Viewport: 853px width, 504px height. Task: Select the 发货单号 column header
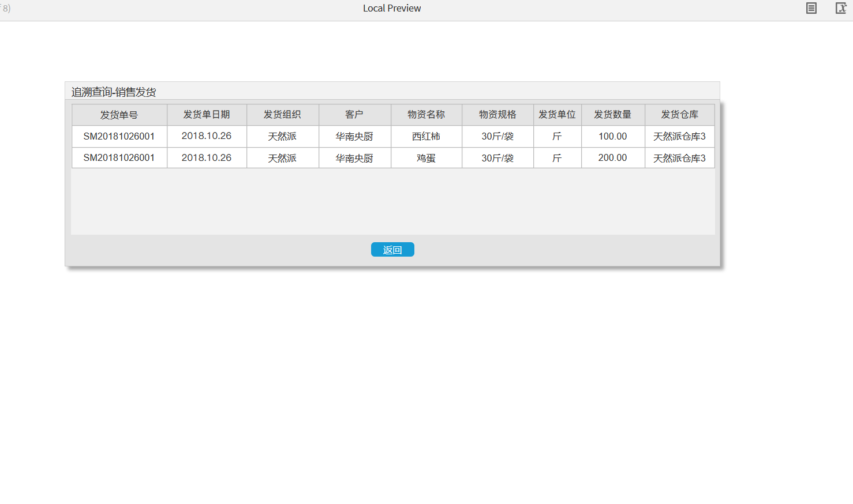[x=119, y=115]
